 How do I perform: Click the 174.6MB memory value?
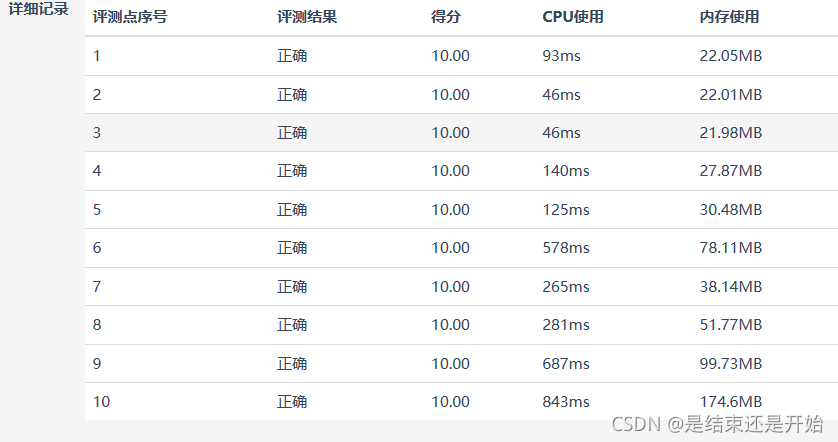(731, 401)
